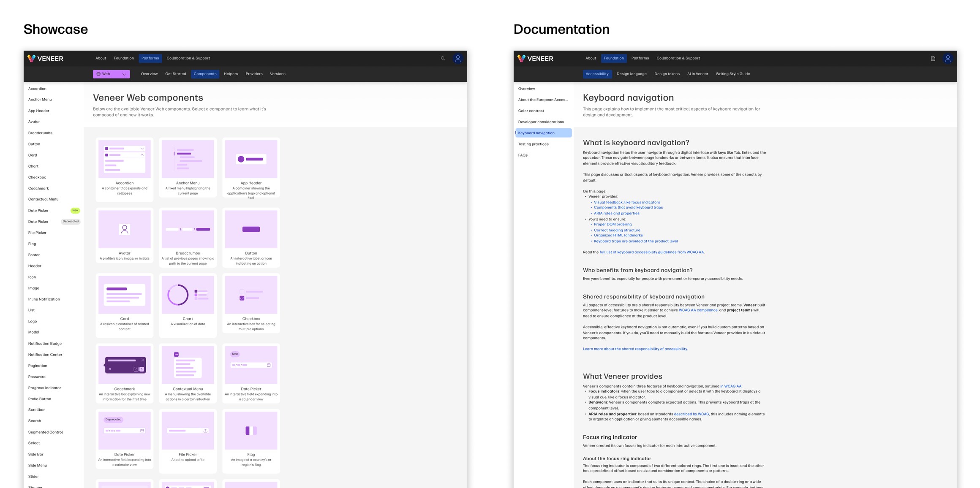Image resolution: width=980 pixels, height=488 pixels.
Task: Switch to the Helpers sub-tab
Action: pos(231,74)
